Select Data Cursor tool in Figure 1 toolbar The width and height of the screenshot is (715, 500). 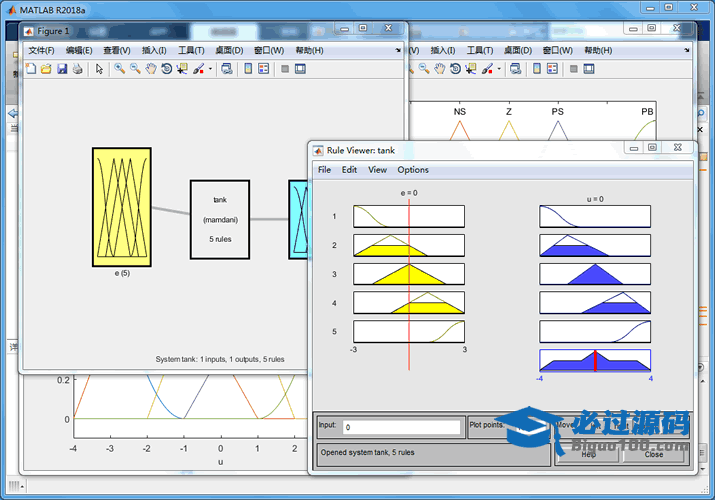point(182,69)
